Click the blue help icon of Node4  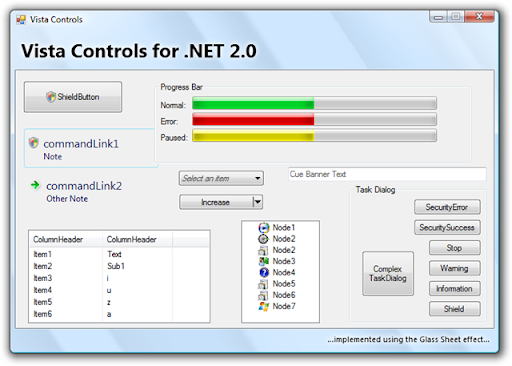coord(264,272)
